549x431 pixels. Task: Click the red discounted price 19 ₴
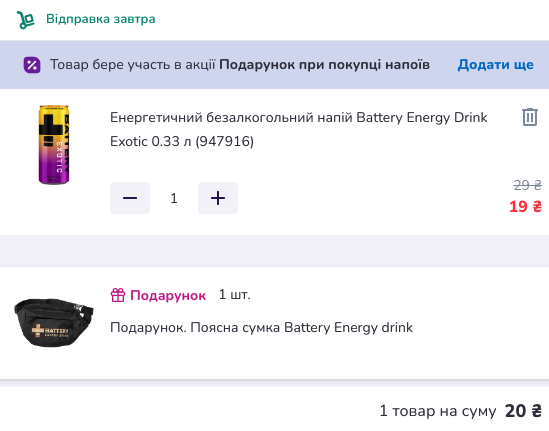tap(526, 207)
